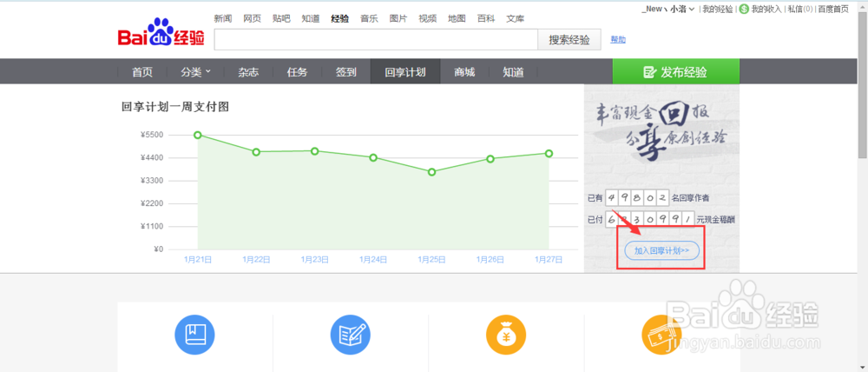Screen dimensions: 868x372
Task: Click the 1月25日 data point on chart
Action: 431,172
